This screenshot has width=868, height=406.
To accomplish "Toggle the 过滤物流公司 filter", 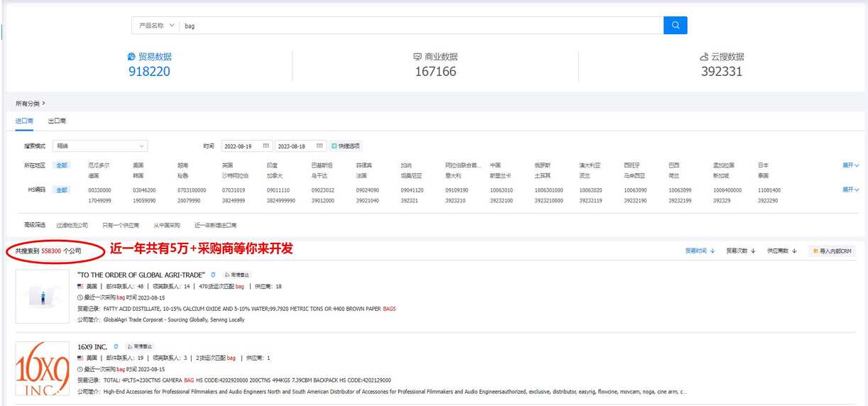I will pos(72,225).
